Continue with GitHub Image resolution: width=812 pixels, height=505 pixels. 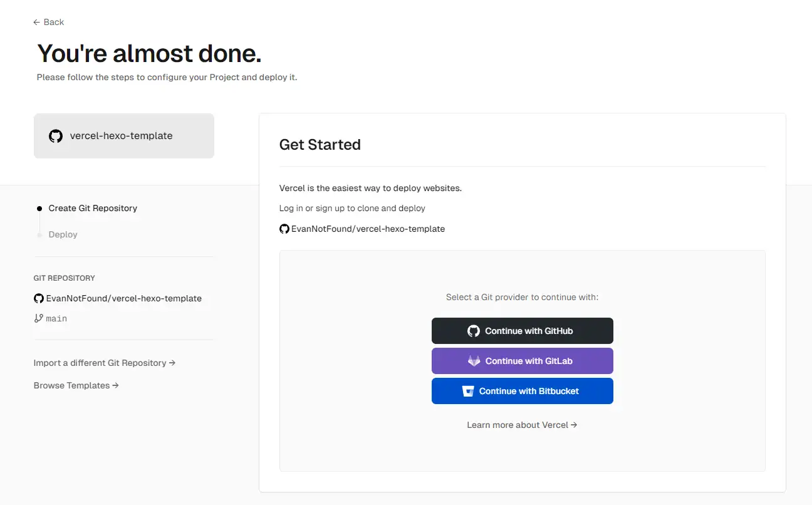(x=523, y=331)
